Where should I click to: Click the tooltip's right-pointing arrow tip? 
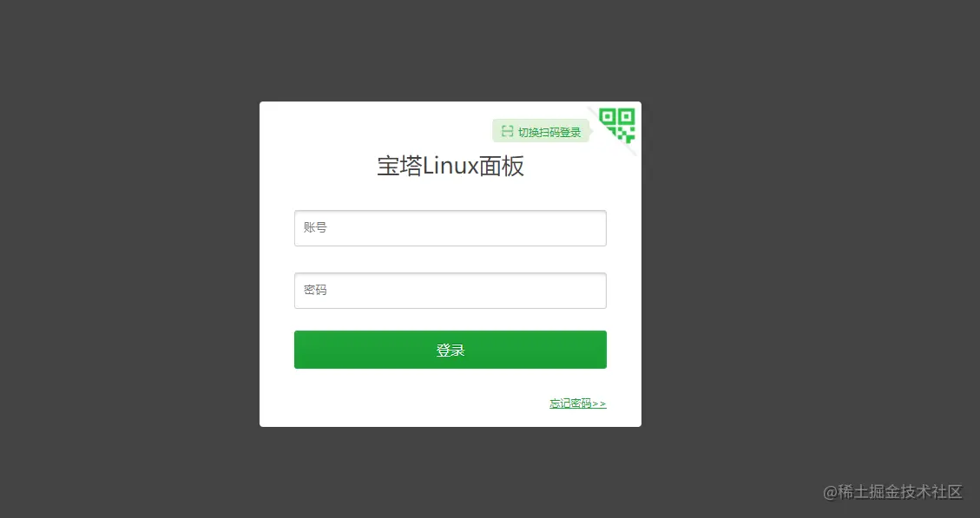[591, 131]
